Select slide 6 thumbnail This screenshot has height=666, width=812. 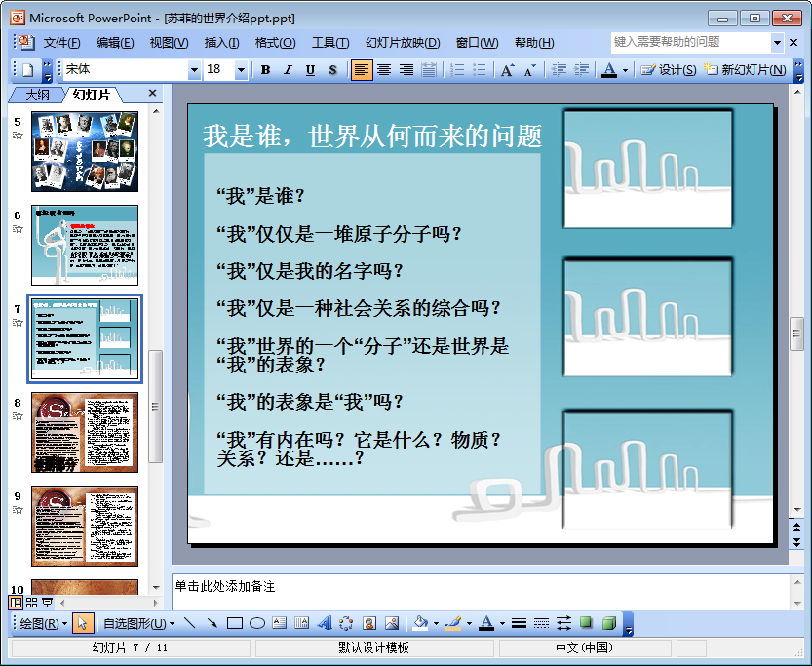[85, 245]
